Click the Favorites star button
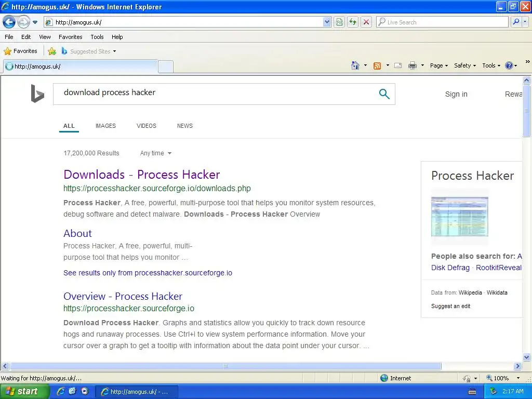The width and height of the screenshot is (532, 399). (x=20, y=51)
